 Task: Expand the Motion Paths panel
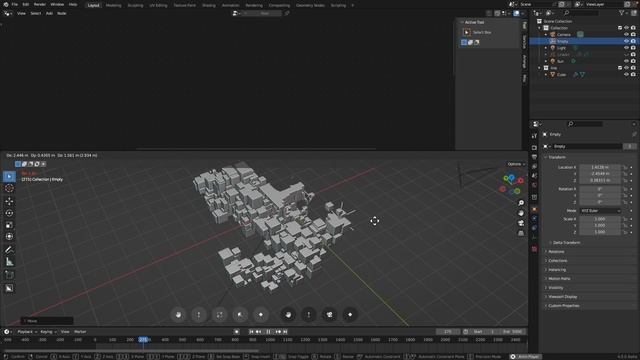click(559, 278)
